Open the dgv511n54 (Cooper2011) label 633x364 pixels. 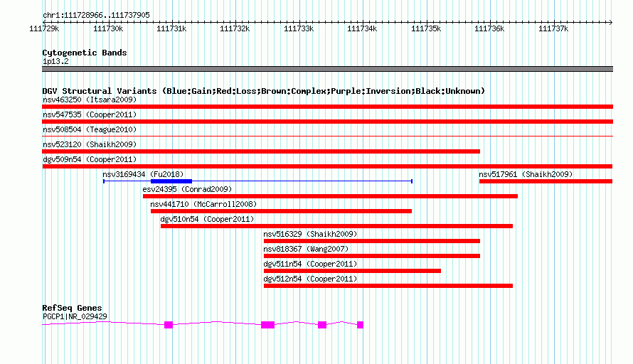(310, 264)
